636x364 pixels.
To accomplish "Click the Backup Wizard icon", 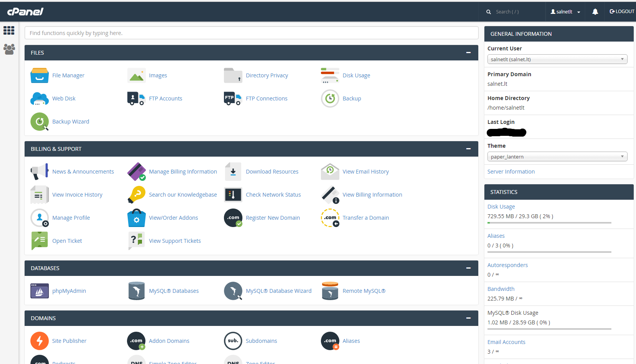I will pos(40,122).
